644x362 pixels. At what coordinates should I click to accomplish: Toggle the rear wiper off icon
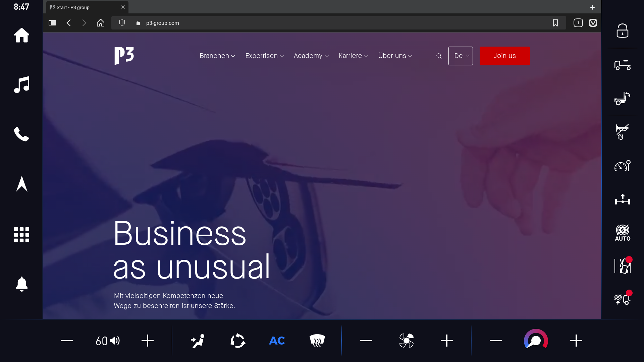622,132
